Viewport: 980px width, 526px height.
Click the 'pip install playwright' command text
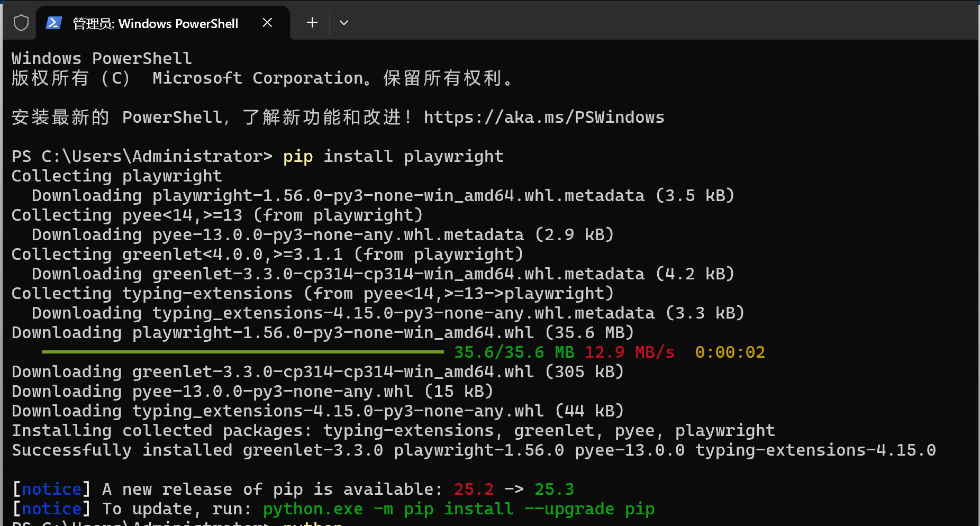pos(393,157)
